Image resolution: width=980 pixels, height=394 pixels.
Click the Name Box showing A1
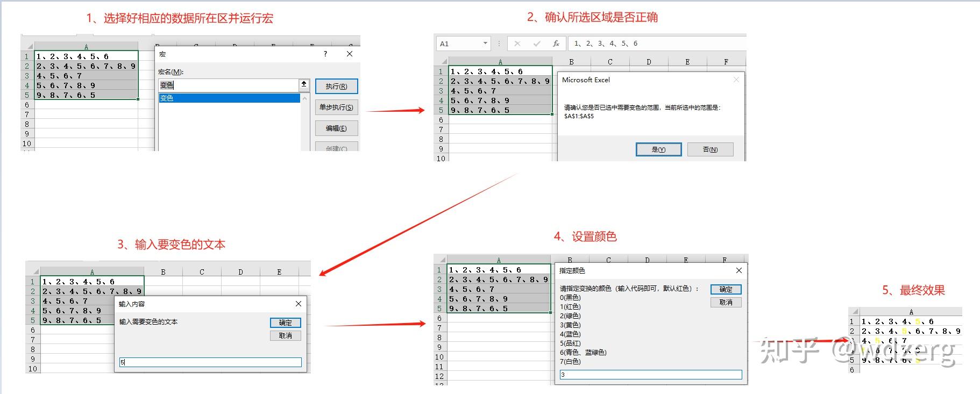click(459, 44)
